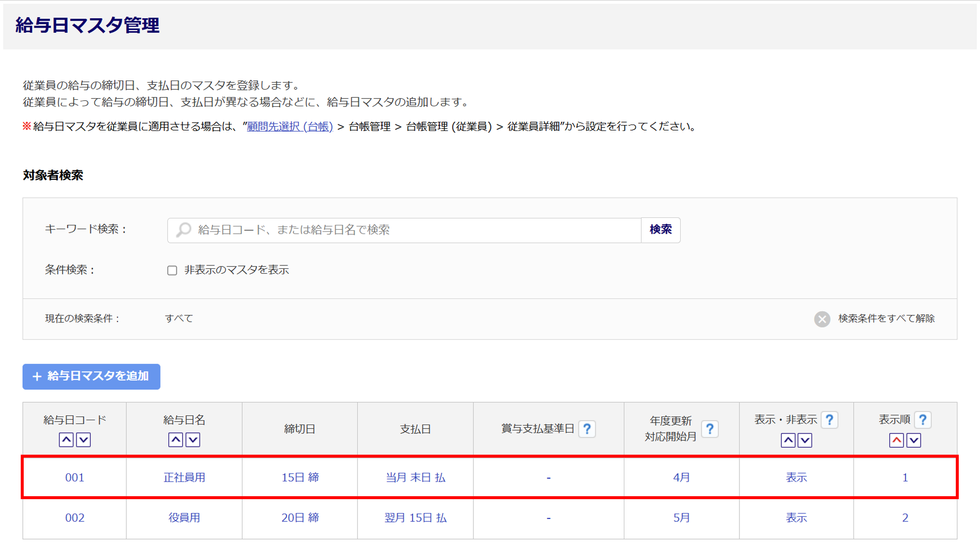This screenshot has width=980, height=556.
Task: Open 顧問先選択 (台帳) link
Action: click(x=289, y=127)
